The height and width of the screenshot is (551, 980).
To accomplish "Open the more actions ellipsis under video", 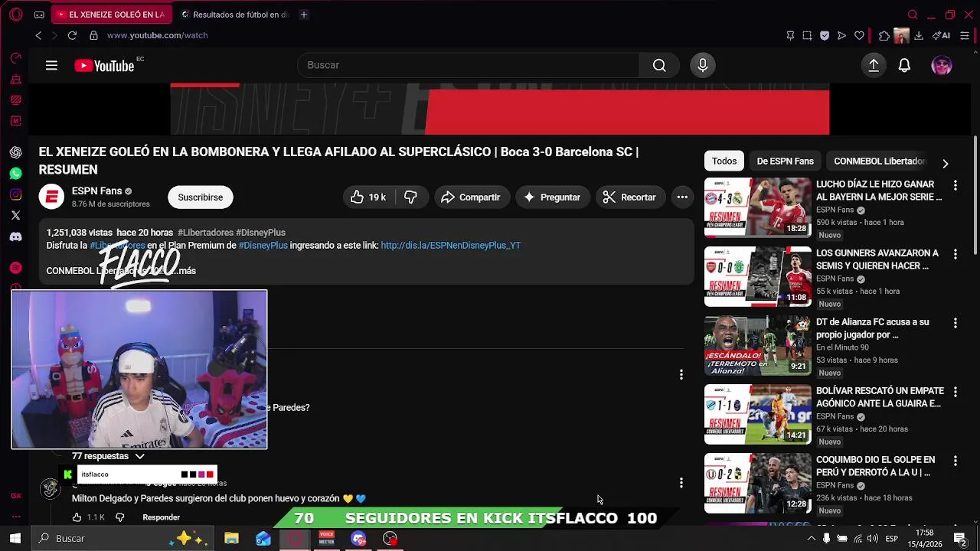I will 682,197.
